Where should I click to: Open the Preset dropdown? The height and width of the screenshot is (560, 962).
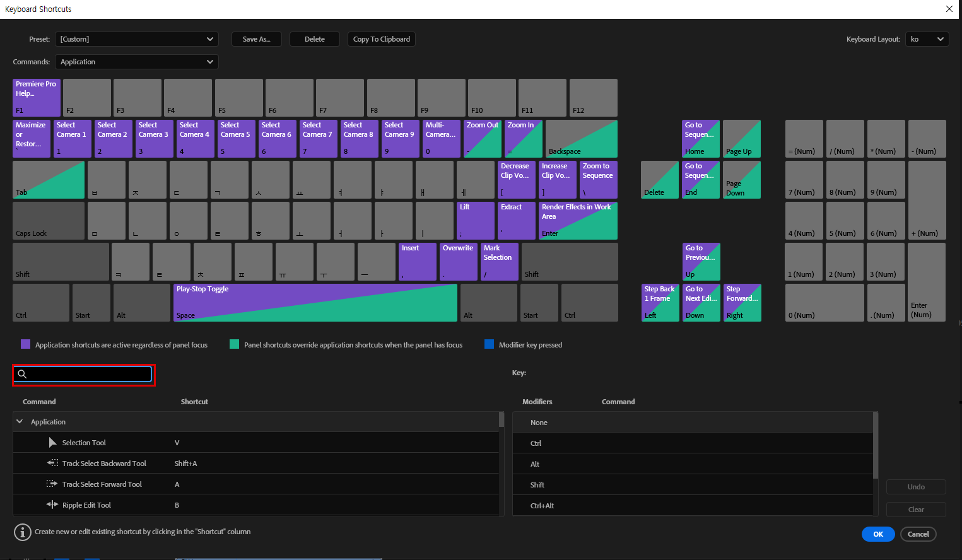coord(137,39)
